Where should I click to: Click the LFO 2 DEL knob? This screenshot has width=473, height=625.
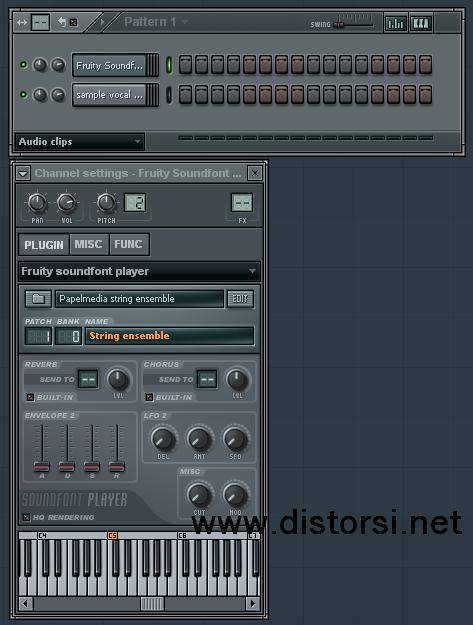163,438
